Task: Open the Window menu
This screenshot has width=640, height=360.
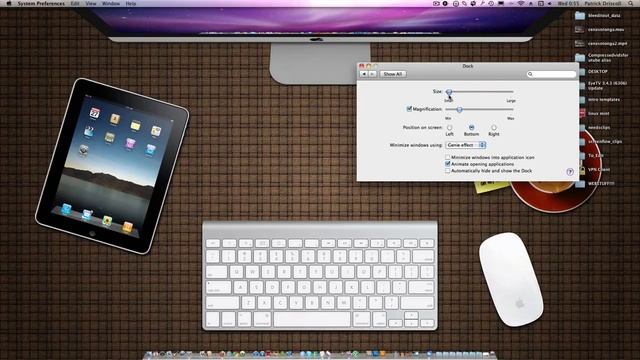Action: [x=111, y=3]
